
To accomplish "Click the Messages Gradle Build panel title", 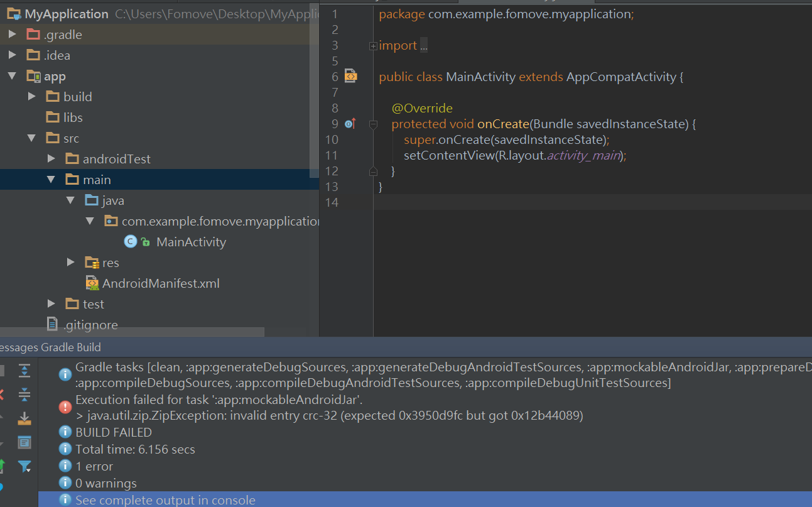I will tap(50, 347).
